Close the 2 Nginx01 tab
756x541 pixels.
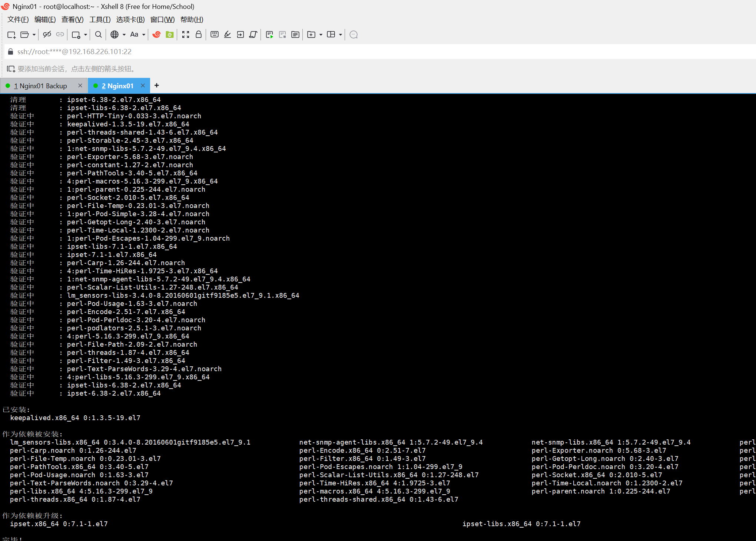pyautogui.click(x=143, y=86)
